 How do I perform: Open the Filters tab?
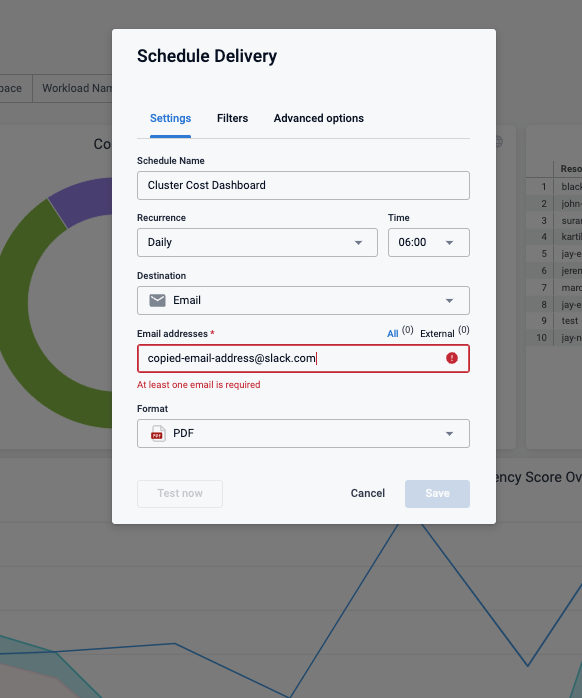(x=232, y=118)
